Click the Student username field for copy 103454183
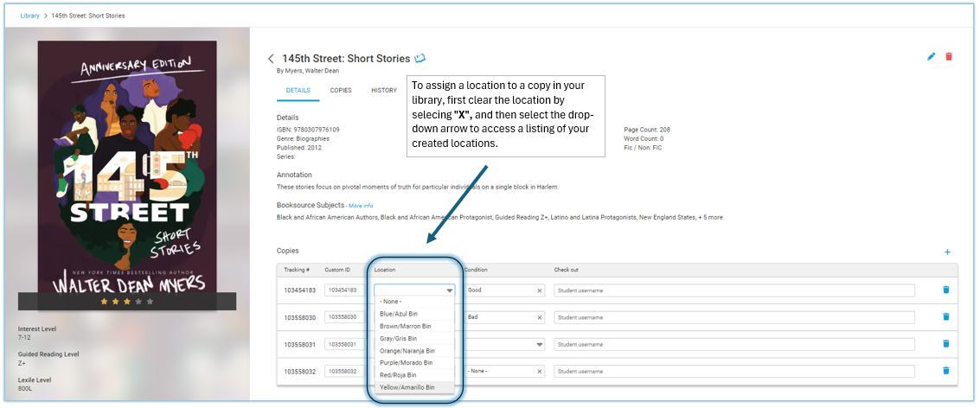The image size is (980, 408). 734,290
